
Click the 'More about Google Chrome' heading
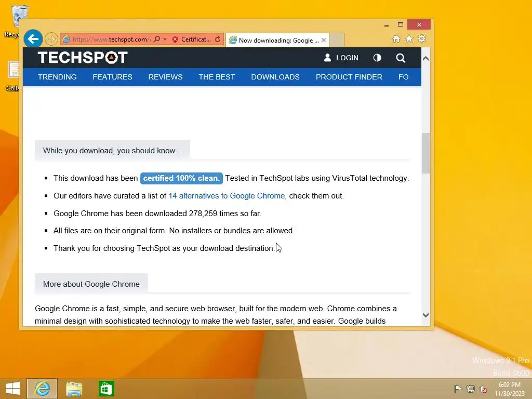(x=91, y=284)
